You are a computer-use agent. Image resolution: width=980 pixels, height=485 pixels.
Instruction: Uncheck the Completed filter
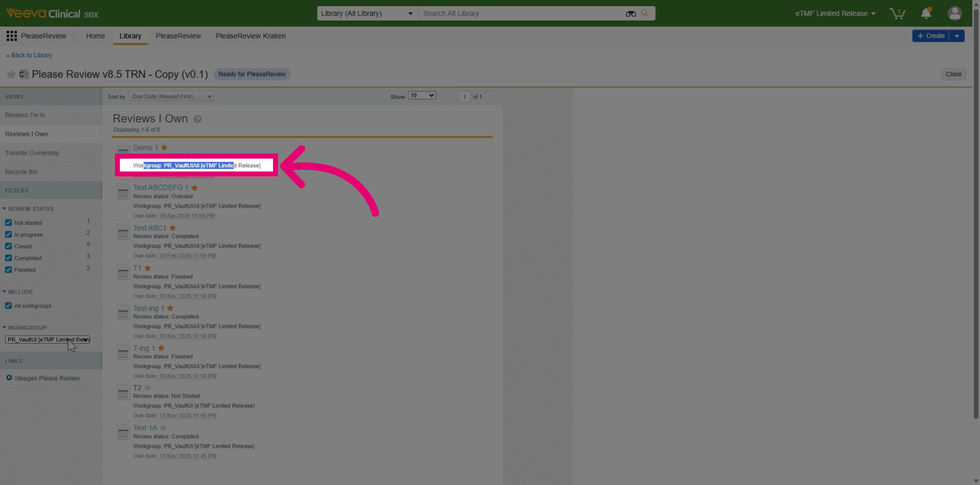[x=8, y=258]
